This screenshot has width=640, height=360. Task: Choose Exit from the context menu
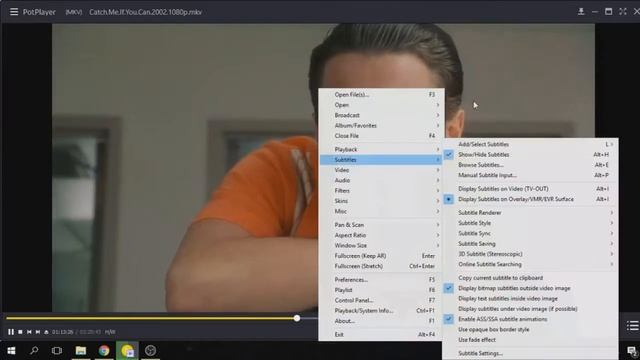pos(381,335)
